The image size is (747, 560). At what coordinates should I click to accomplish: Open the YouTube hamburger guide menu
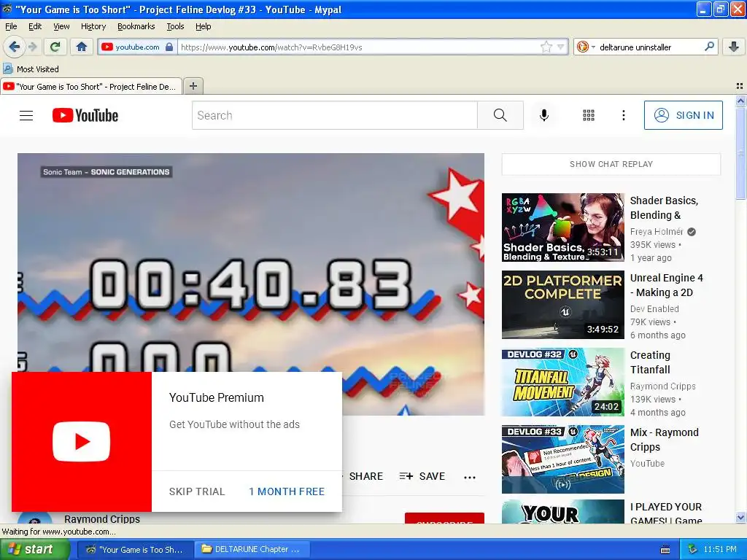point(26,116)
